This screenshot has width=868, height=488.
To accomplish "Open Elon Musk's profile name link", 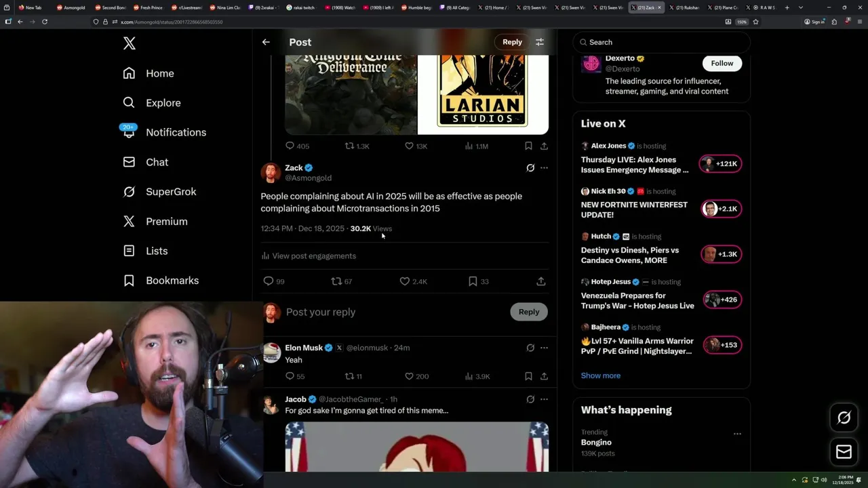I will [303, 348].
